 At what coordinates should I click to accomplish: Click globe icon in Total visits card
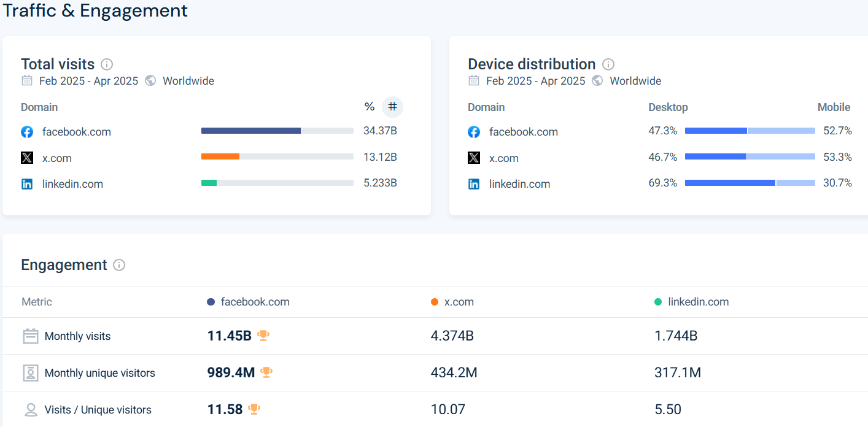(150, 81)
